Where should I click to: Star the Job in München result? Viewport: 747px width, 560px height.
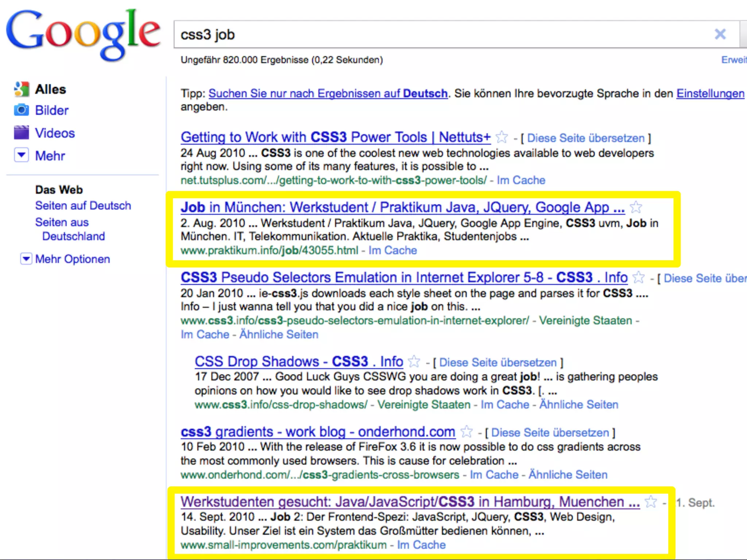pyautogui.click(x=636, y=207)
